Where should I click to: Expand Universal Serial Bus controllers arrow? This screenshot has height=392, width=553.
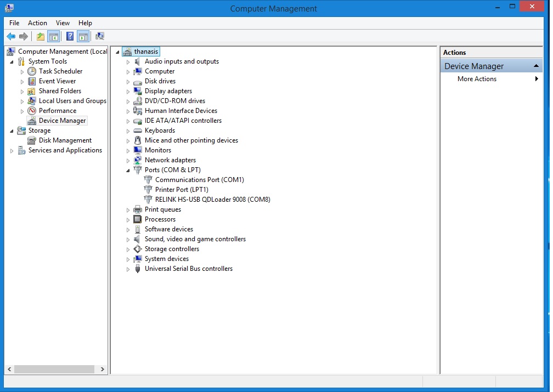(x=128, y=269)
